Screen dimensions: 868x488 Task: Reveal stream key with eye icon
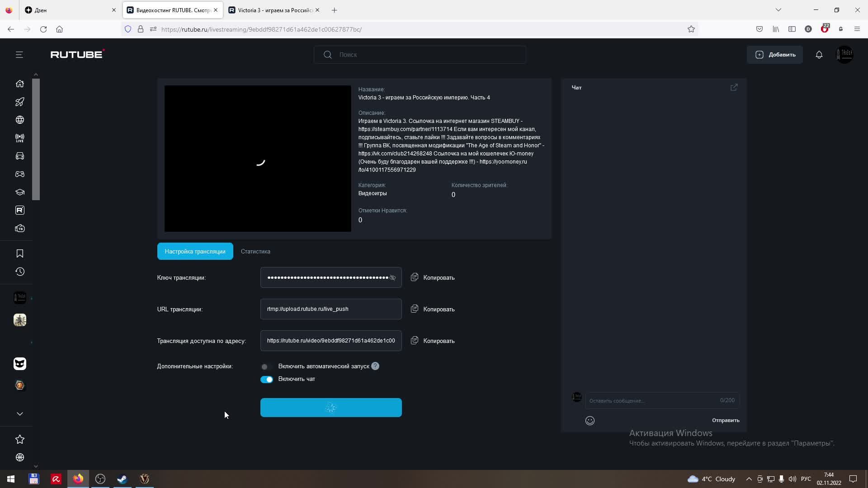pyautogui.click(x=392, y=278)
